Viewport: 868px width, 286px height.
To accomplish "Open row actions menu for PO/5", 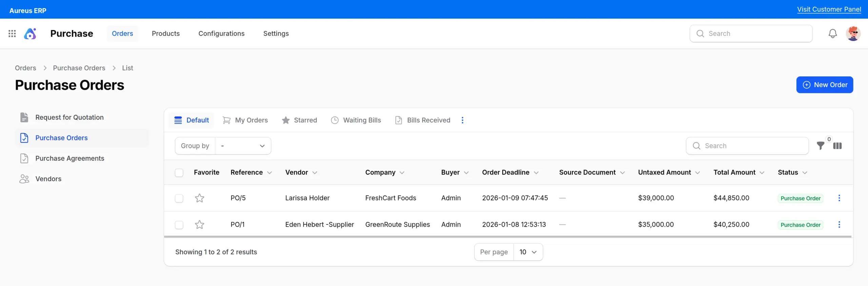I will [839, 198].
